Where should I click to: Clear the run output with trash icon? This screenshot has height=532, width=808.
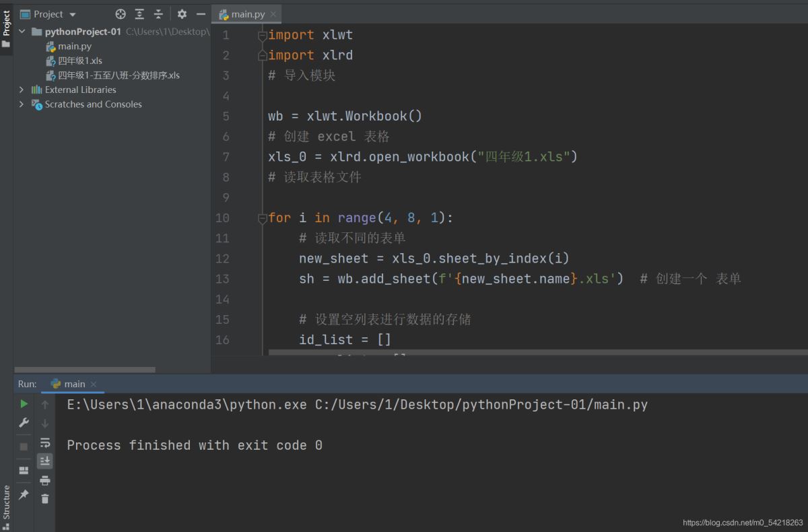(x=44, y=498)
